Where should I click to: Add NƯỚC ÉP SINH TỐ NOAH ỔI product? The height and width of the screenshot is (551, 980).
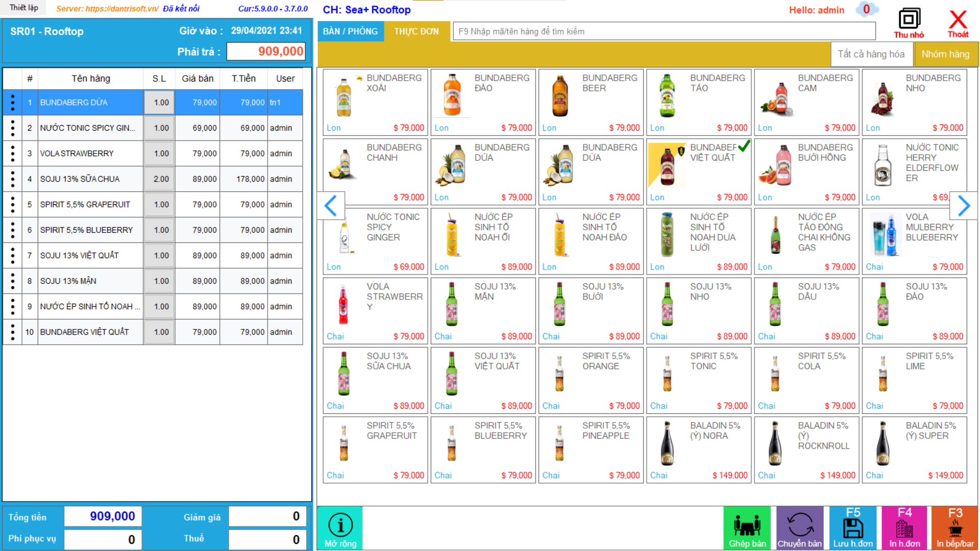[x=483, y=241]
